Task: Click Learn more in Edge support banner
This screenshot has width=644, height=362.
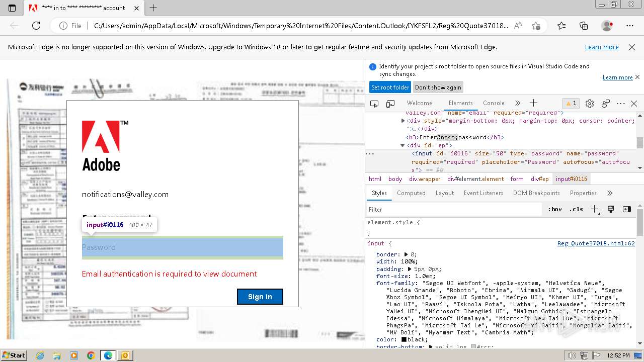Action: pyautogui.click(x=602, y=47)
